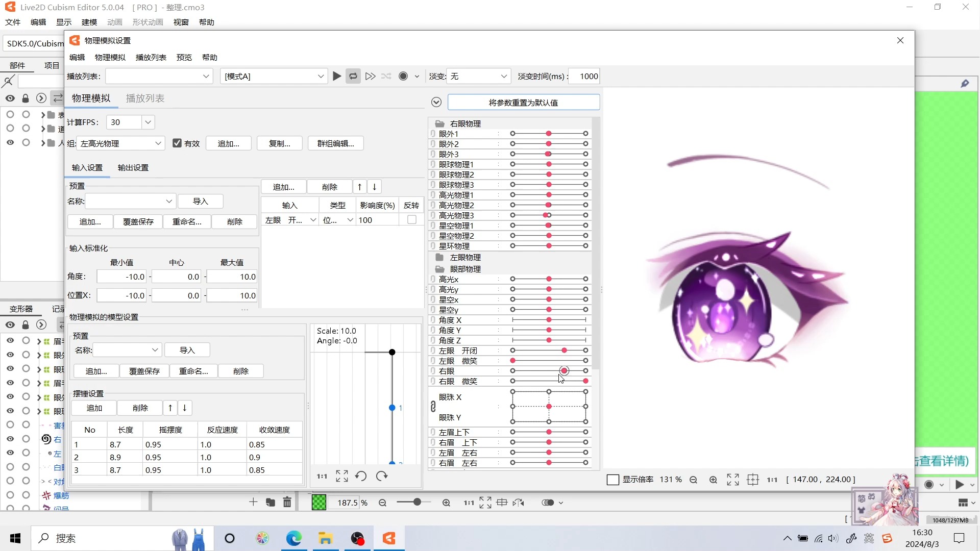The height and width of the screenshot is (551, 980).
Task: Click preview 1:1 scale icon
Action: [x=772, y=480]
